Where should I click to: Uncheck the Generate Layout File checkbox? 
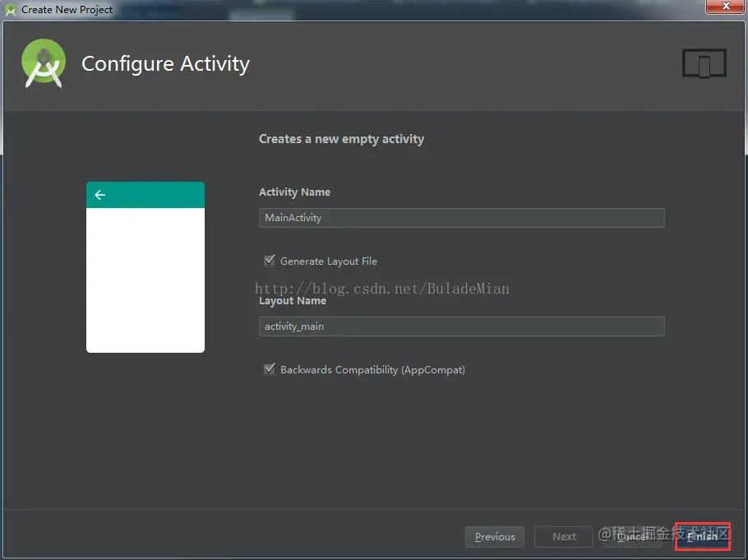coord(270,260)
